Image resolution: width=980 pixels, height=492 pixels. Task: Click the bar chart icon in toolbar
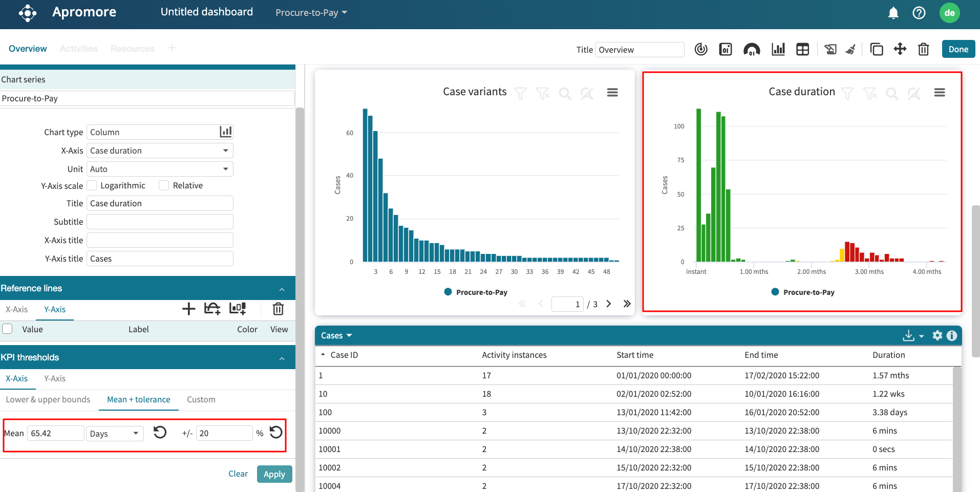pyautogui.click(x=778, y=50)
